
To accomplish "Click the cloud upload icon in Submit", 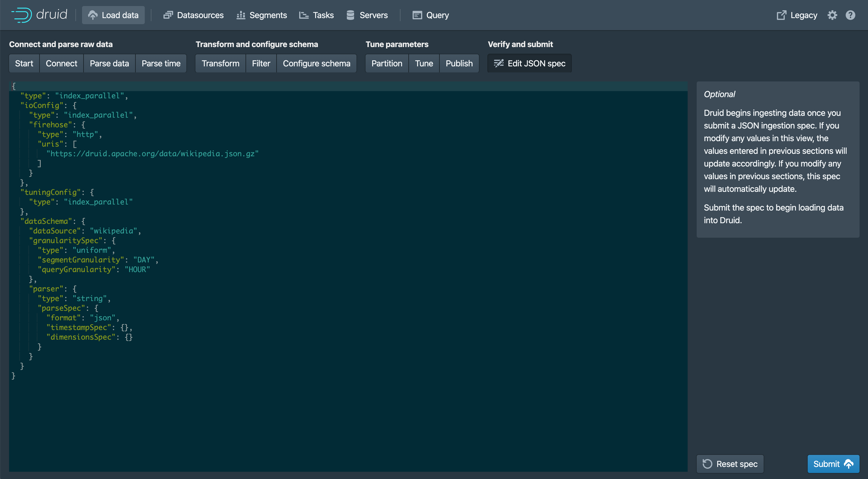I will coord(848,464).
